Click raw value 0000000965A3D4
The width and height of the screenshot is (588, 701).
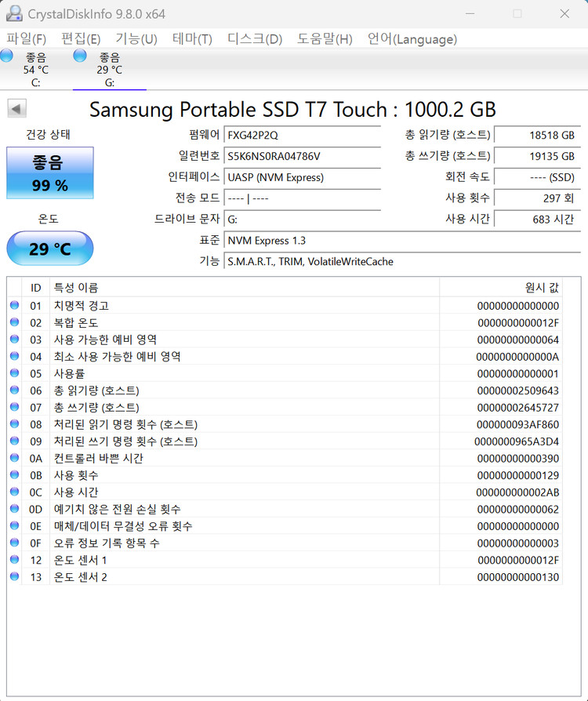pos(517,441)
